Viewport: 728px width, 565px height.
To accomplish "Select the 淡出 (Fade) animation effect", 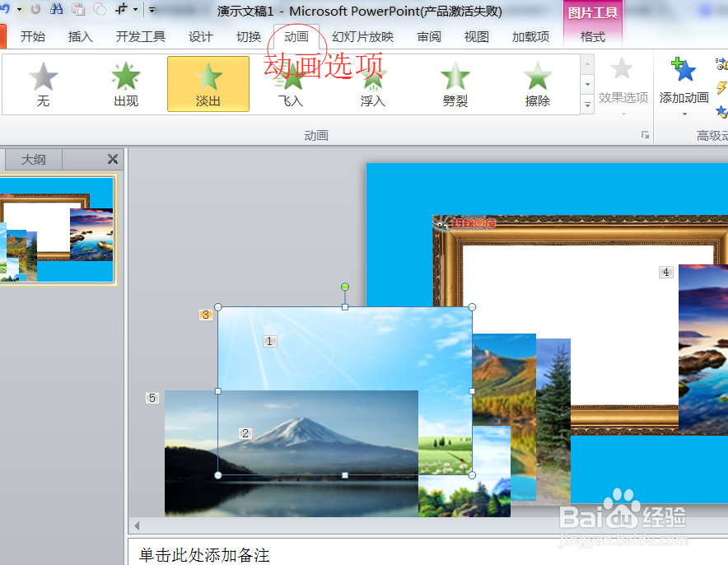I will (208, 82).
